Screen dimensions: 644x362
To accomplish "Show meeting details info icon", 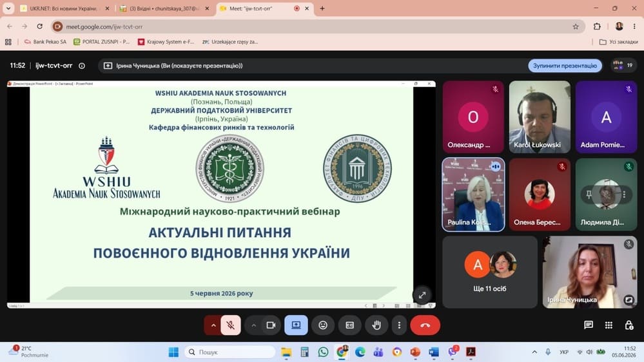I will tap(82, 66).
